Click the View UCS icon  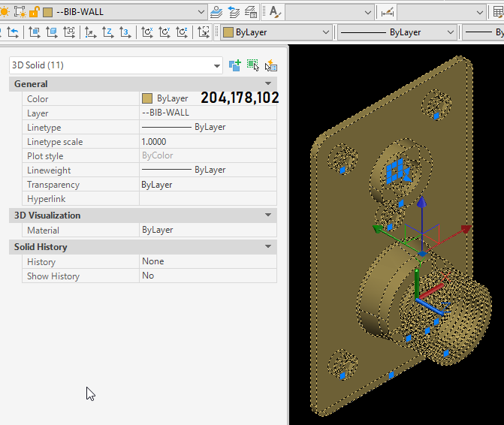pos(69,32)
